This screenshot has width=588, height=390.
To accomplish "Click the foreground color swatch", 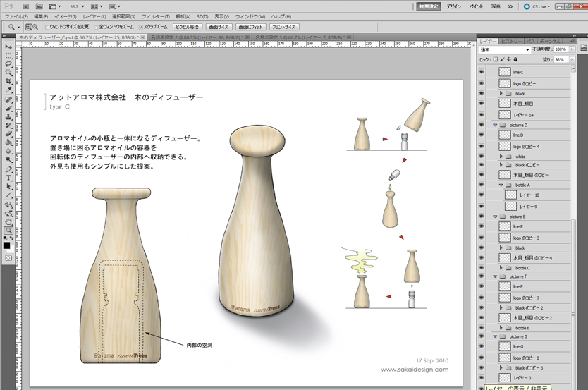I will coord(6,245).
